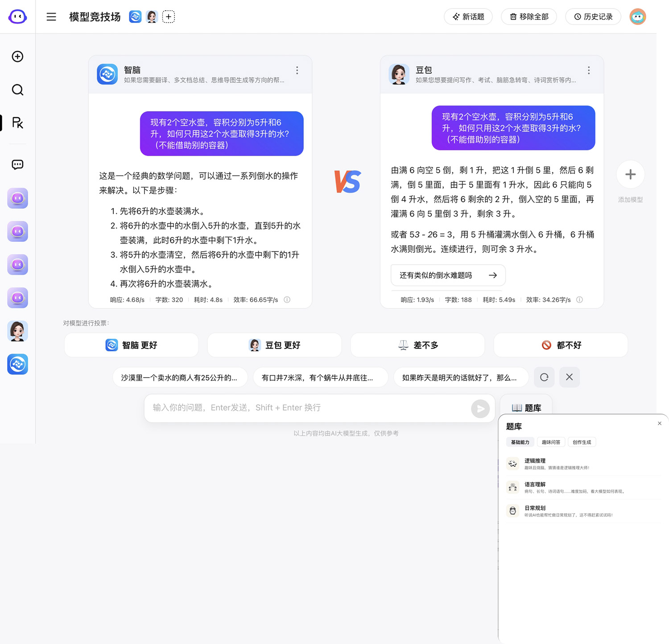
Task: Click the 智脑 model icon in header
Action: coord(135,17)
